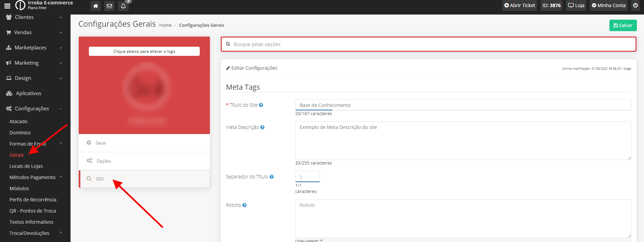Click help icon beside Título do Site
The height and width of the screenshot is (242, 644).
261,105
